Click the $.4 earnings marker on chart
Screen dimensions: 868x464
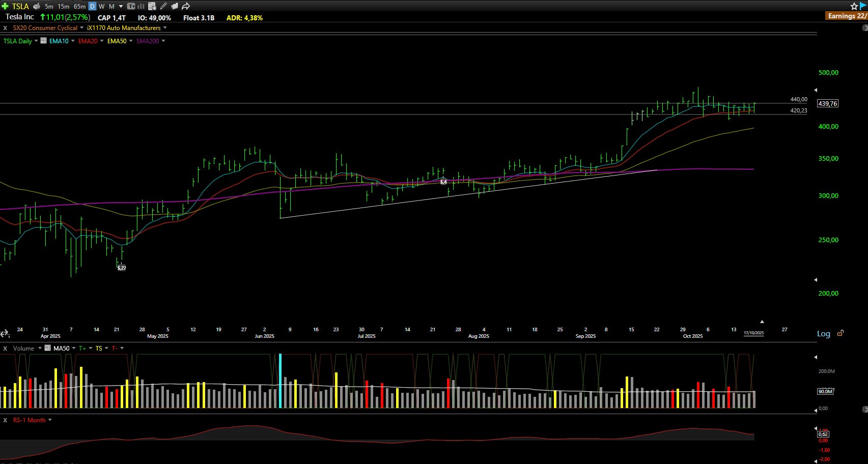tap(443, 182)
